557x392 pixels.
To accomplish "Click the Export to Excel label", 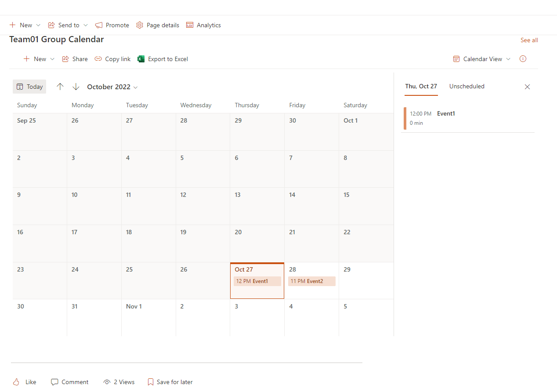I will [x=168, y=59].
